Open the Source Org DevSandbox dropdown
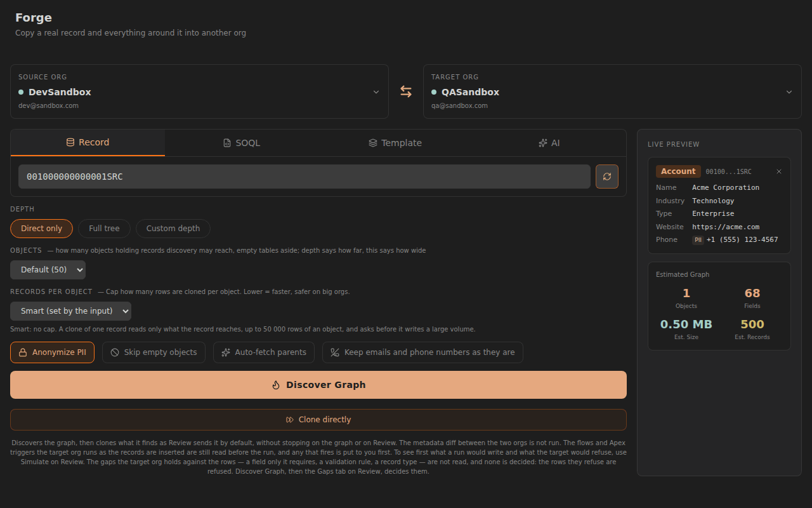The image size is (812, 508). point(199,91)
